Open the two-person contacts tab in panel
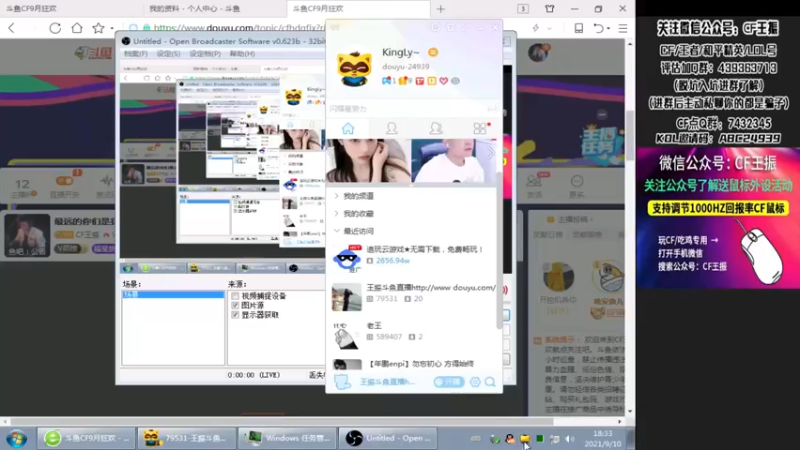Viewport: 800px width, 450px height. tap(436, 129)
